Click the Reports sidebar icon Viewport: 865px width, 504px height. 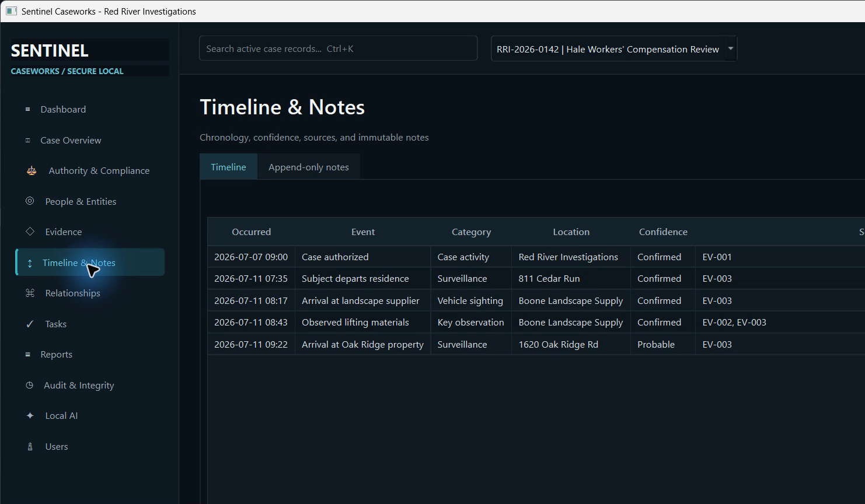[27, 354]
